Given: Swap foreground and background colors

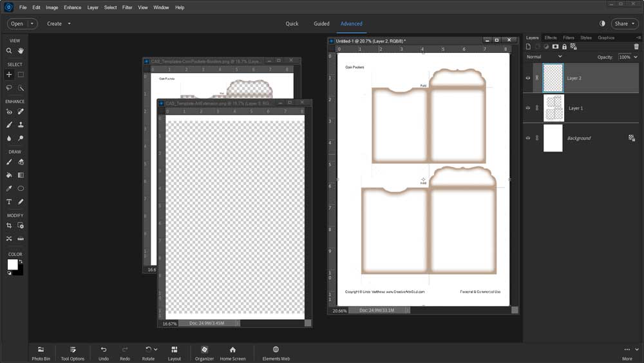Looking at the screenshot, I should [21, 262].
